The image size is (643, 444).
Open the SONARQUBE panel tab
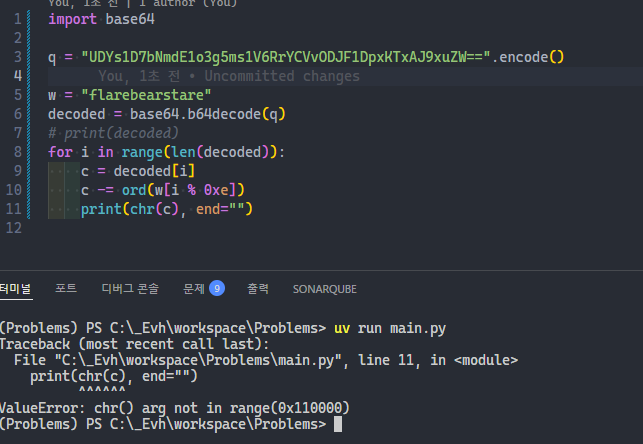click(324, 289)
